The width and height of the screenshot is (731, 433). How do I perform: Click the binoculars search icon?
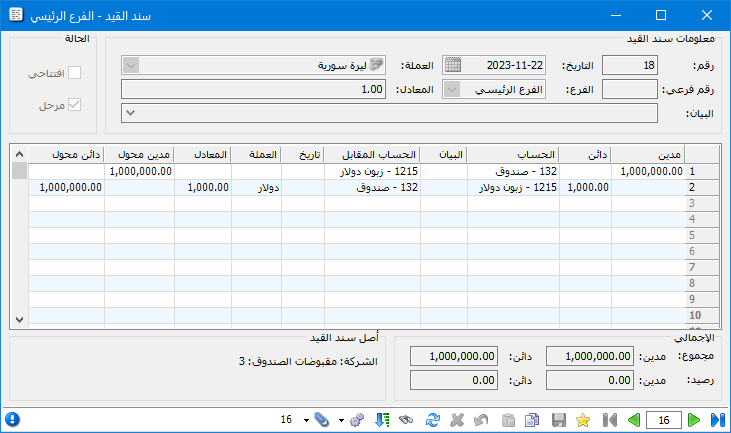click(x=406, y=420)
